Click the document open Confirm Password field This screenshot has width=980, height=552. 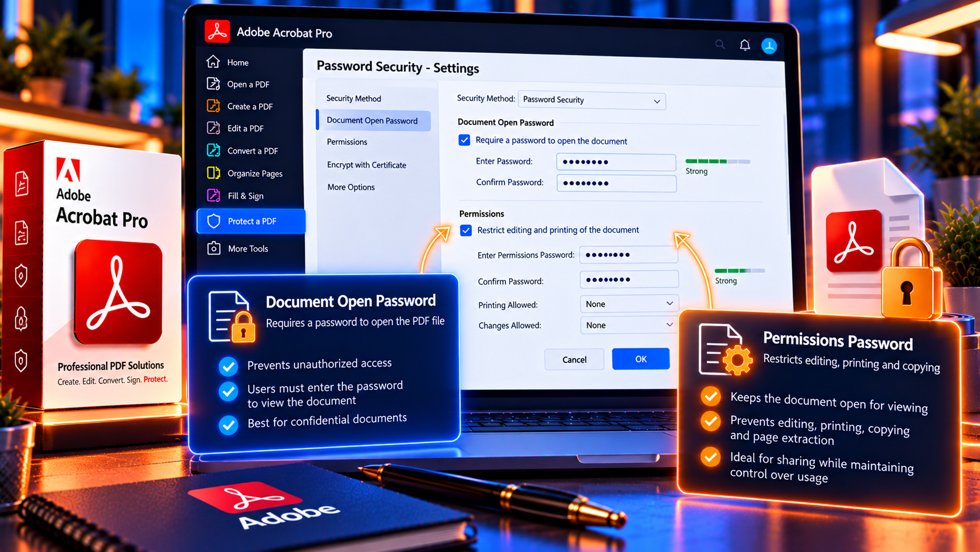(617, 183)
